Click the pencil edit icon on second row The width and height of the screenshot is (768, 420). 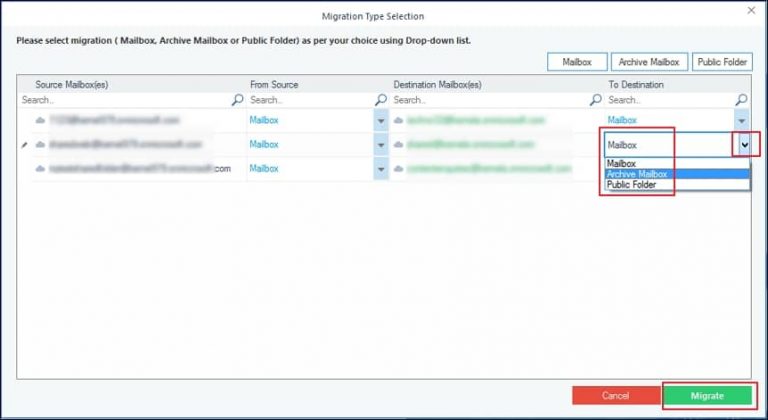[25, 145]
